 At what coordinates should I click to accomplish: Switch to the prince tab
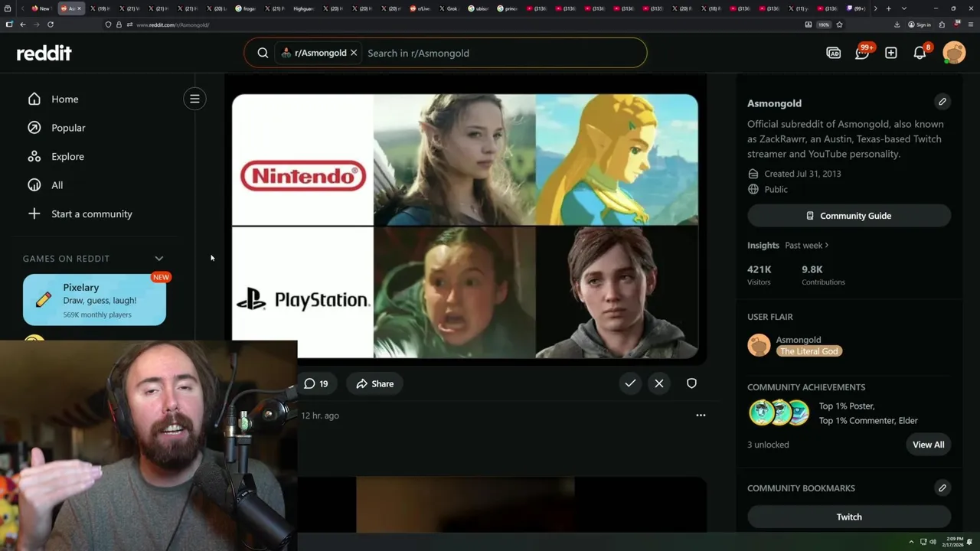click(x=507, y=8)
